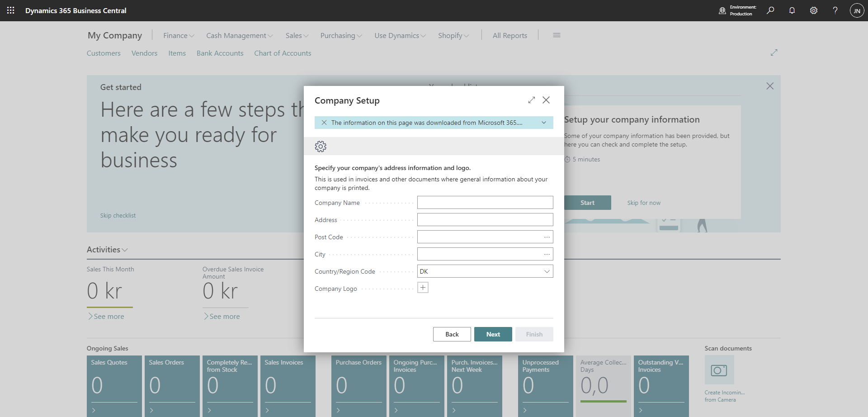Click the Start button in checklist
This screenshot has width=868, height=417.
587,203
